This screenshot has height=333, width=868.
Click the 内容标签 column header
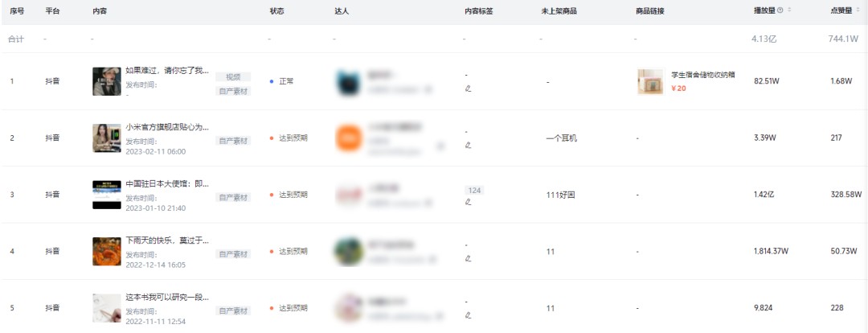(479, 11)
